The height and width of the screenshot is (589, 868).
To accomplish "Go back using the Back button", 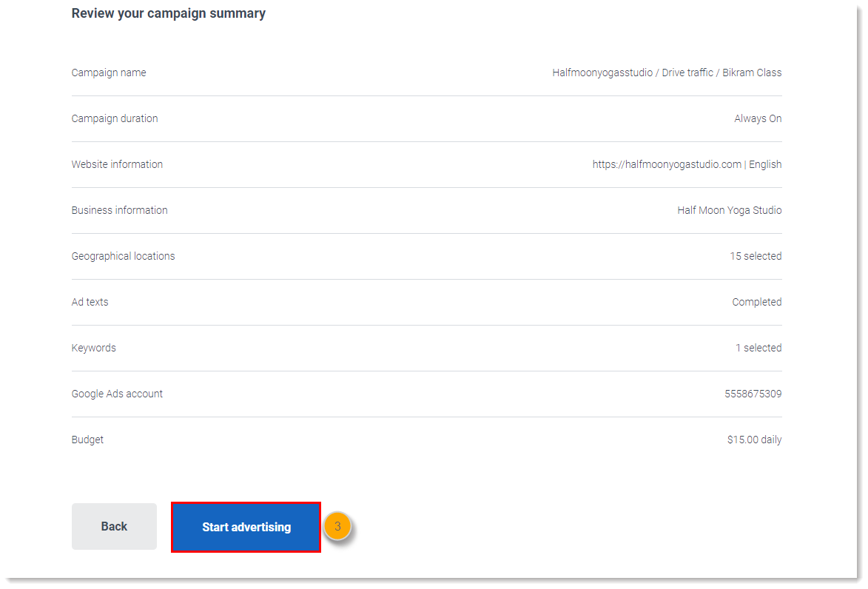I will 114,526.
